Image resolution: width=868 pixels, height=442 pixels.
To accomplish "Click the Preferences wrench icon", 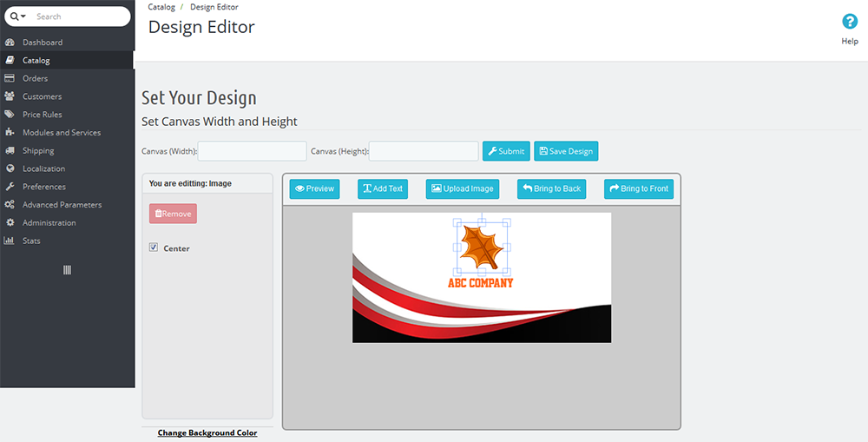I will [10, 187].
